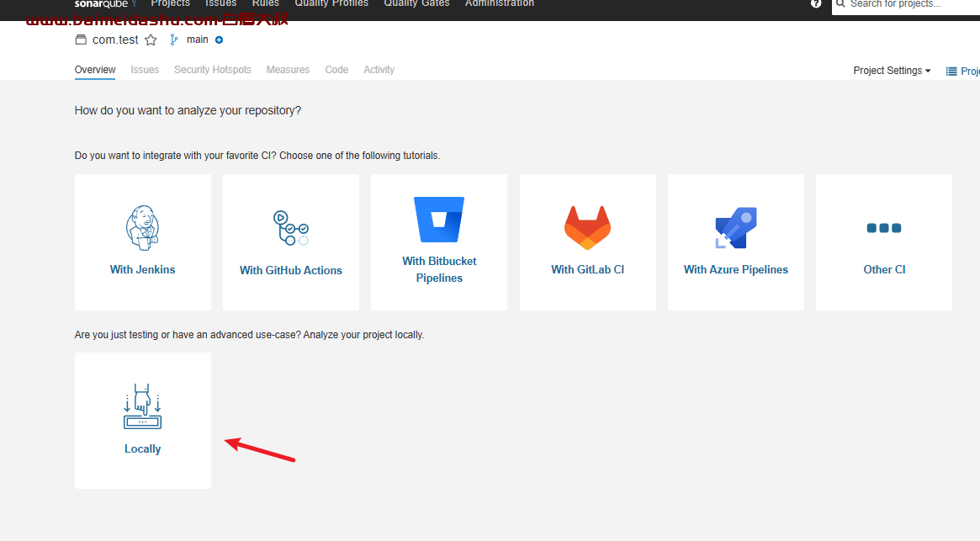Open Quality Gates in the top bar
This screenshot has width=980, height=541.
coord(416,3)
